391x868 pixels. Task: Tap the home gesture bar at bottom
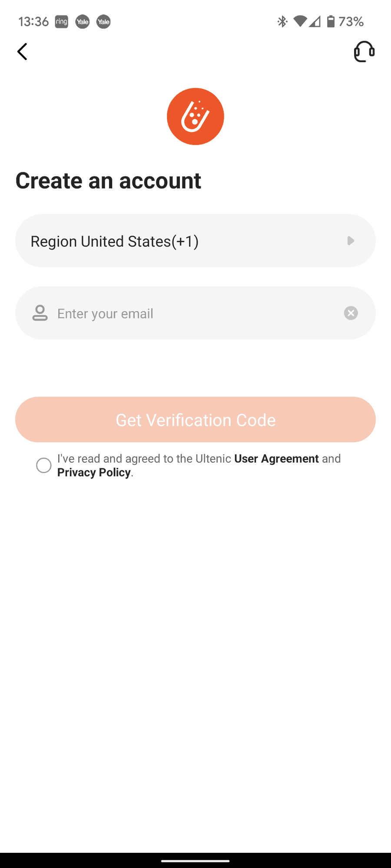coord(195,860)
